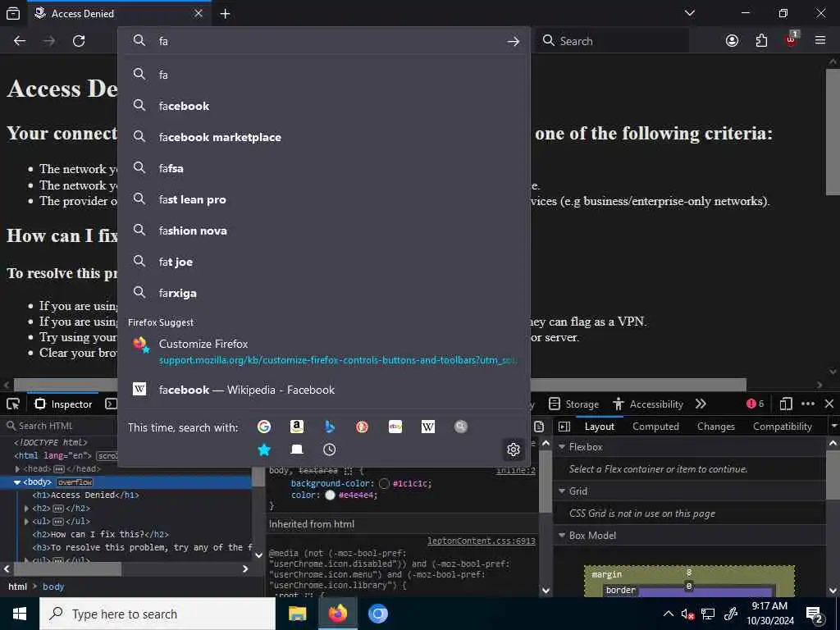The height and width of the screenshot is (630, 840).
Task: Expand the first h2 element node
Action: 27,509
